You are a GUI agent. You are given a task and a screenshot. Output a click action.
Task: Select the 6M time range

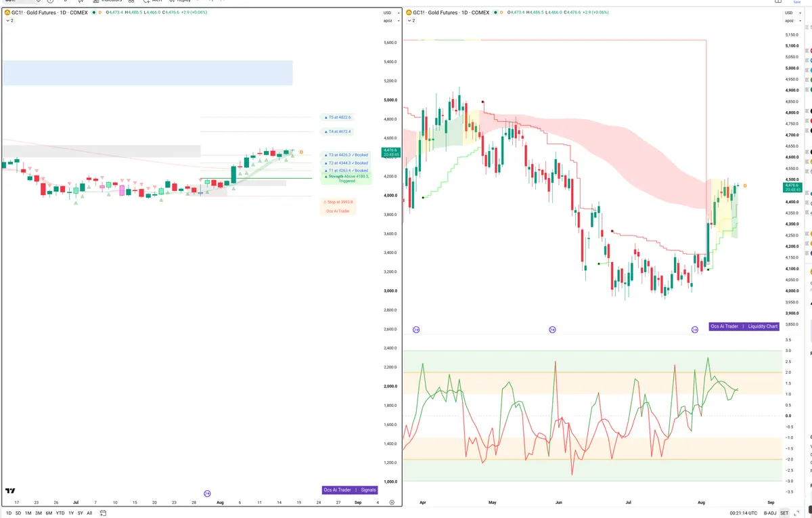pos(49,513)
